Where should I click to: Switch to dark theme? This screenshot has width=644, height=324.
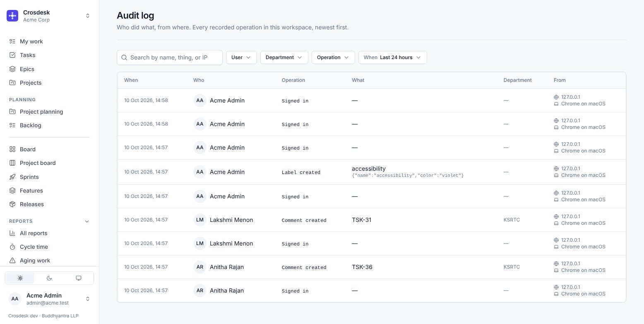49,278
